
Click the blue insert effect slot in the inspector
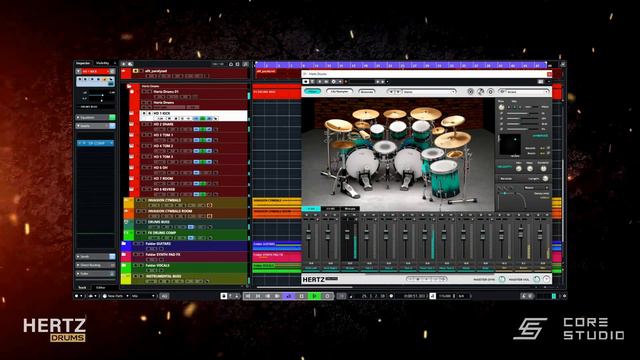[96, 143]
